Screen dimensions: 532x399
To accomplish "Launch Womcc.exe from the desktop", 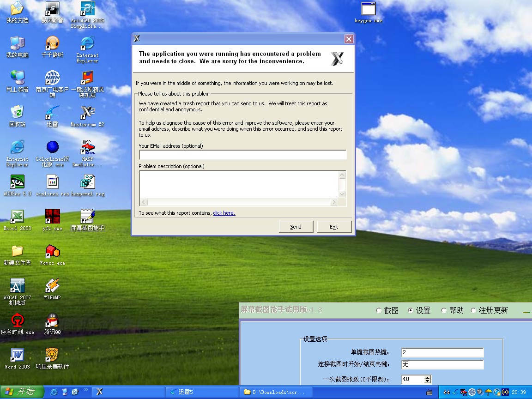I will pos(52,255).
